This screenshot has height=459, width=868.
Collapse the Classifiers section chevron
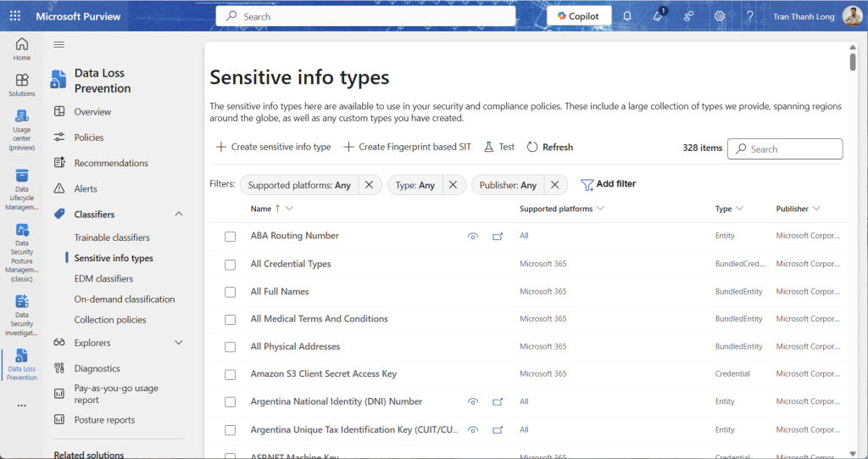(x=179, y=215)
